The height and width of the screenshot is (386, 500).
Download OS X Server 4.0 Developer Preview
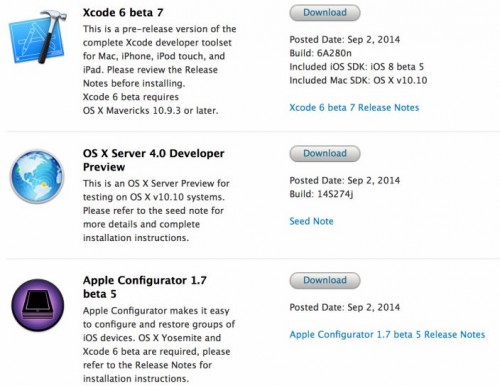325,154
